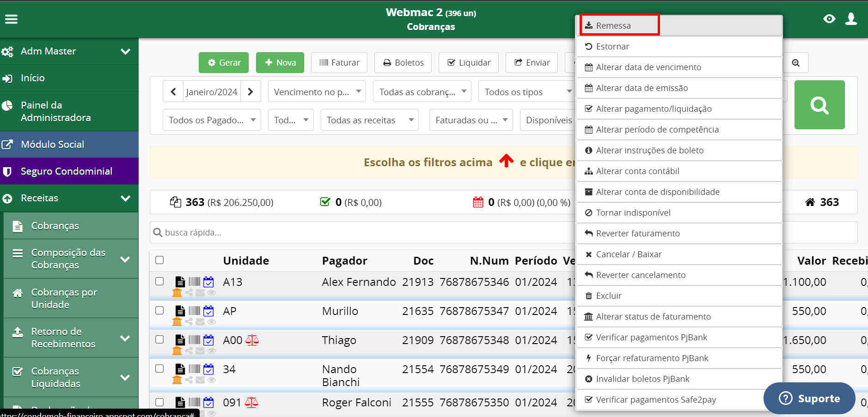868x417 pixels.
Task: Open the 'Todos os Pagado...' dropdown
Action: (212, 120)
